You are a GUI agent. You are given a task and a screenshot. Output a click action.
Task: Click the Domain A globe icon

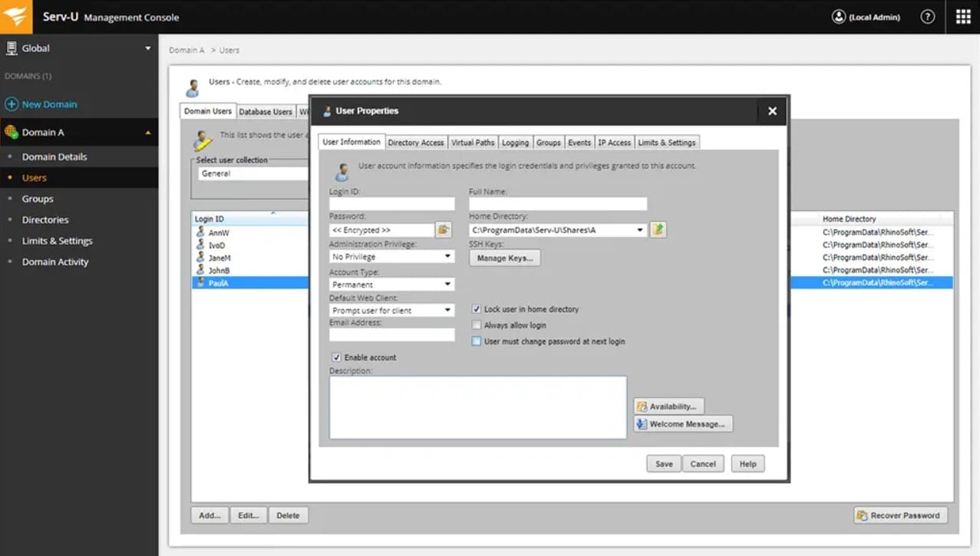pyautogui.click(x=12, y=132)
